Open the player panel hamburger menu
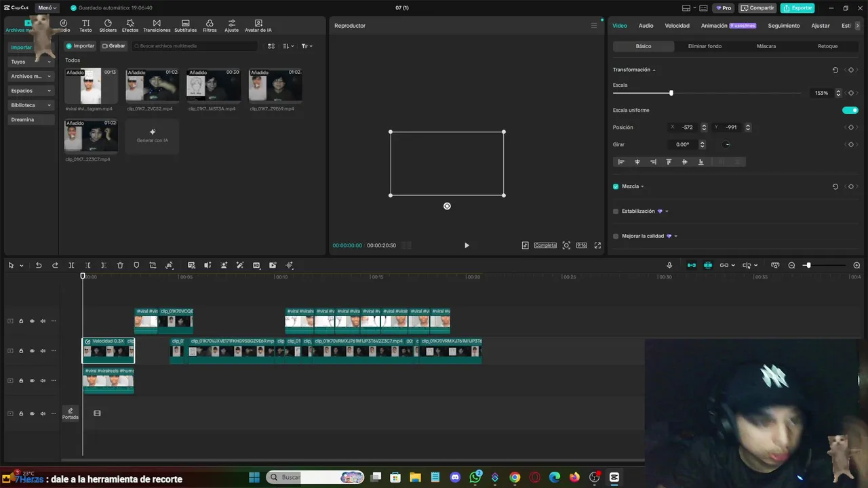Viewport: 868px width, 488px height. coord(594,26)
